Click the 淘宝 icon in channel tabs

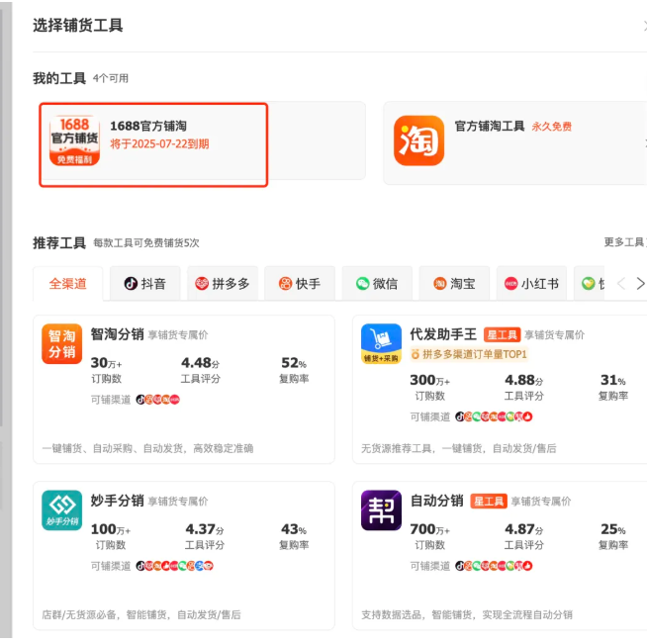tap(440, 284)
